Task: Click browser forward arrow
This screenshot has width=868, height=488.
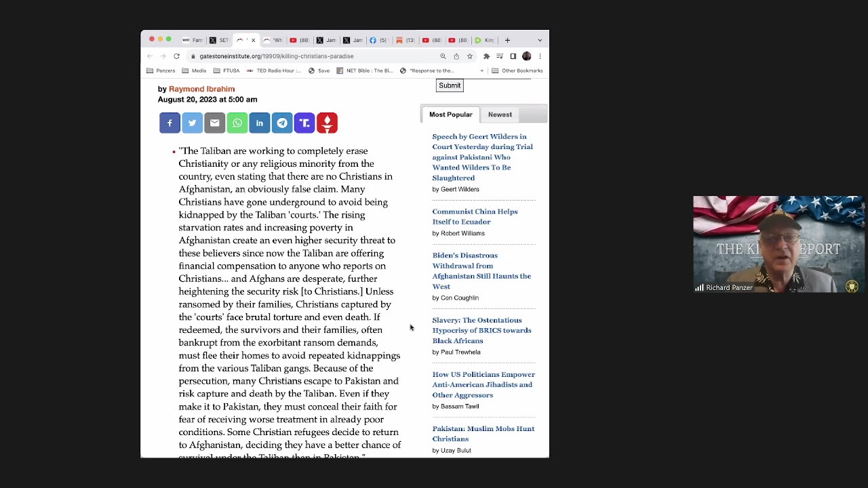Action: coord(163,56)
